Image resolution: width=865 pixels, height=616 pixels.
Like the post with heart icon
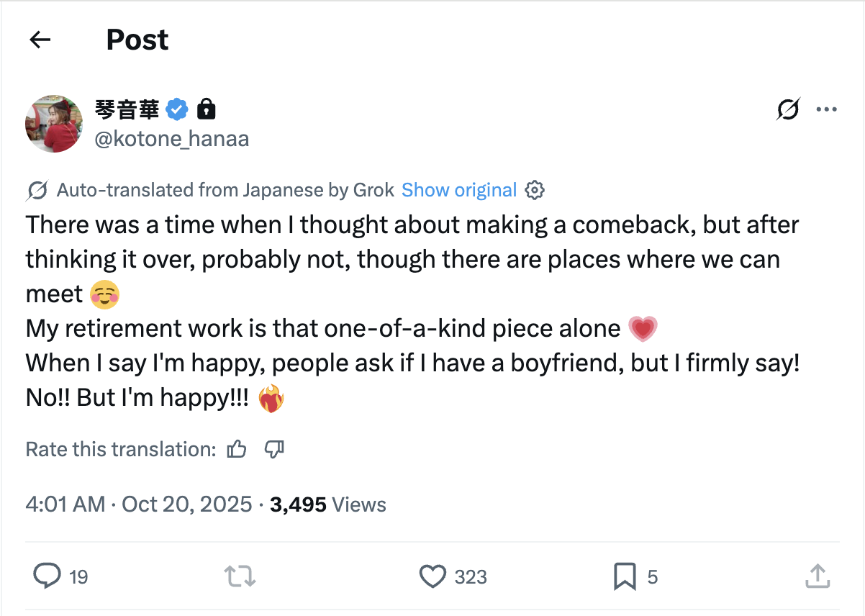pos(432,576)
